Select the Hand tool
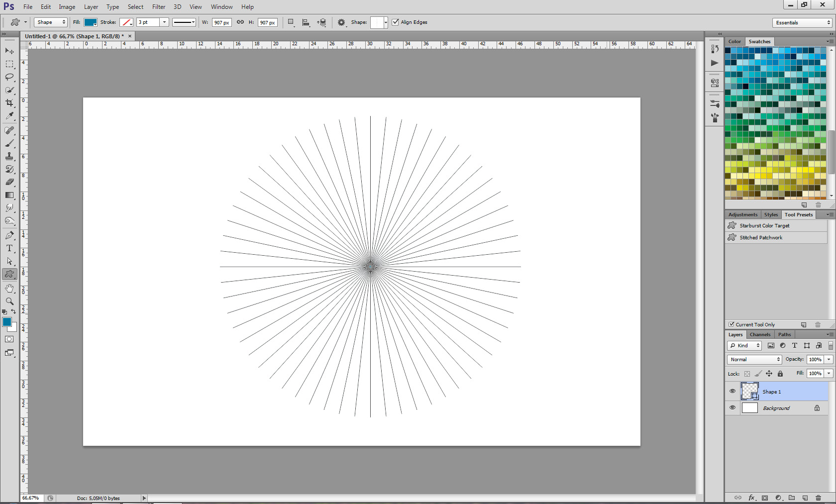 [9, 289]
